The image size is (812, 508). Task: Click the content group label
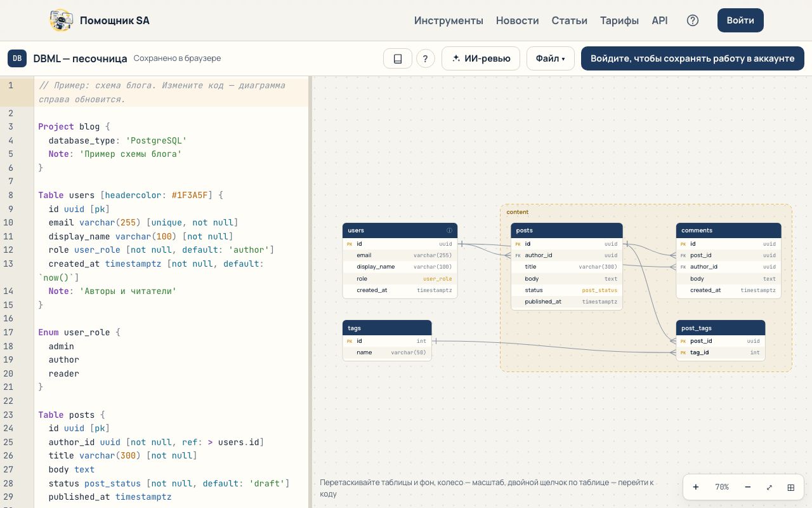[518, 212]
